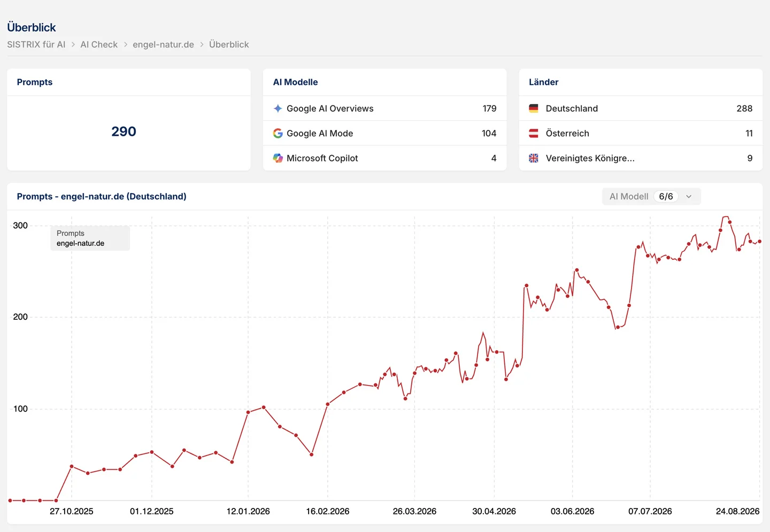
Task: Click the chart data point at 12.01.2026
Action: (248, 412)
